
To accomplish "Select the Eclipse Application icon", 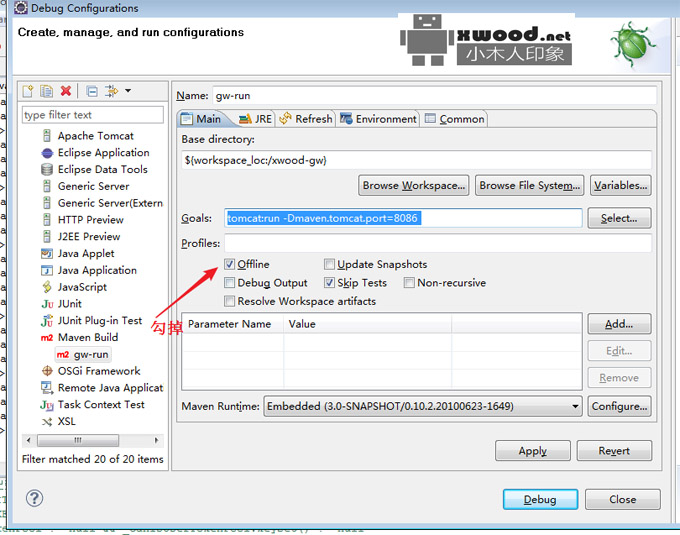I will [x=47, y=153].
